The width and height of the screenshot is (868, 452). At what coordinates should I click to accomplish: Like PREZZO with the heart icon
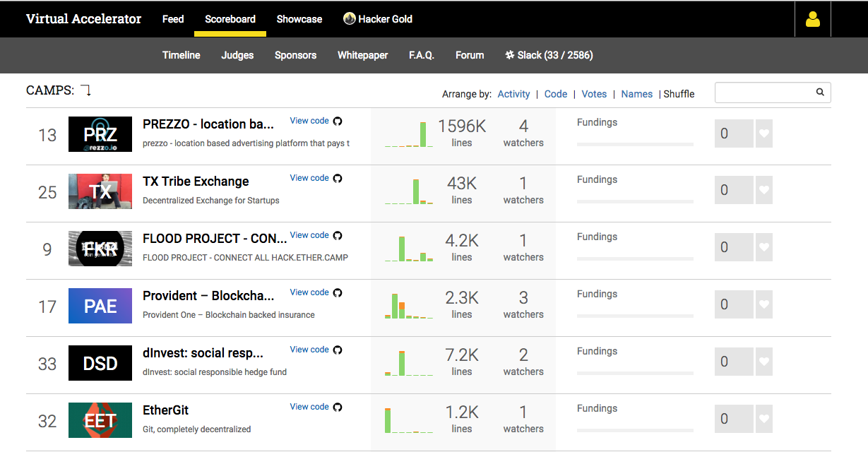click(x=763, y=133)
